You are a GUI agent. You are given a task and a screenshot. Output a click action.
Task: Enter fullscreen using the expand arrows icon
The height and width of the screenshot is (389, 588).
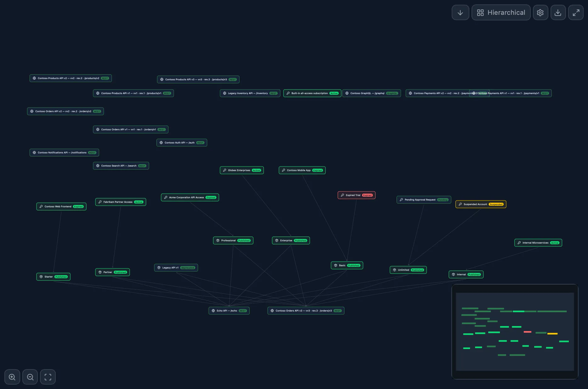pyautogui.click(x=576, y=13)
